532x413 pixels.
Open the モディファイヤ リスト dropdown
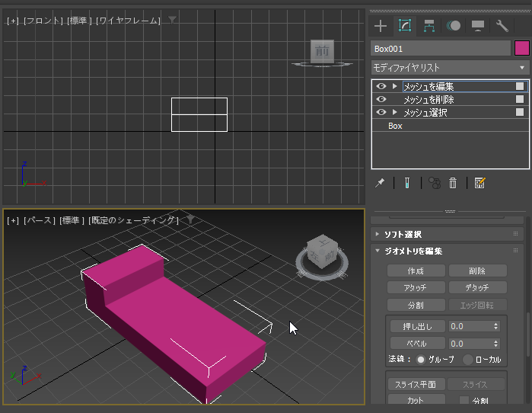tap(450, 68)
